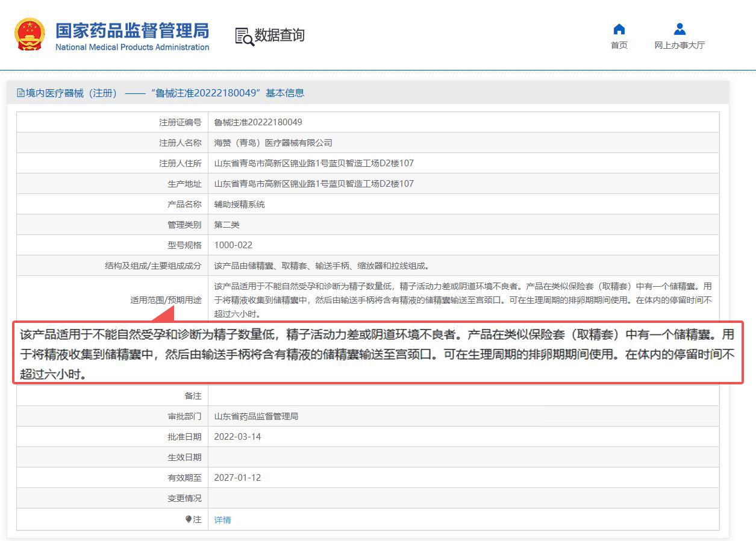Click the 有效期至 label
Viewport: 756px width, 541px height.
[x=184, y=478]
